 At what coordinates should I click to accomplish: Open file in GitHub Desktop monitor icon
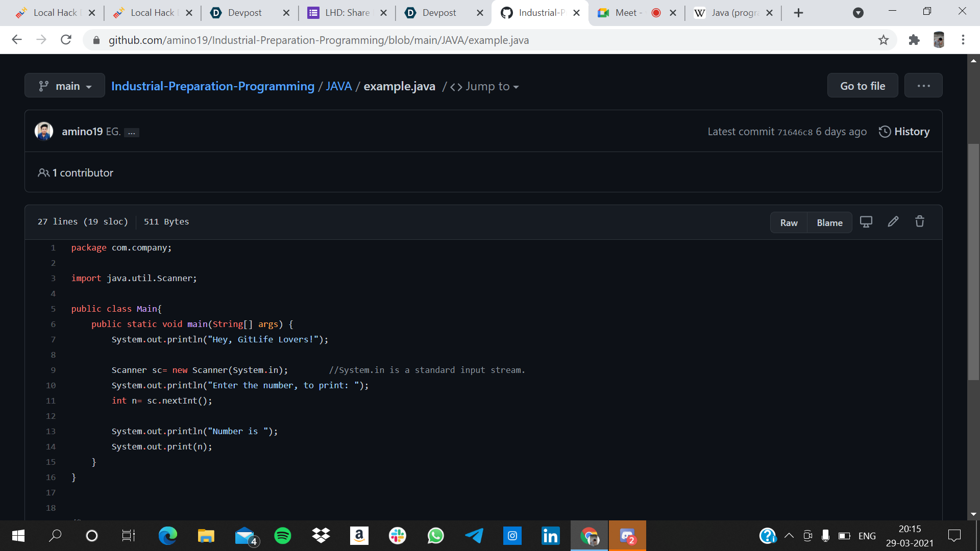click(866, 222)
